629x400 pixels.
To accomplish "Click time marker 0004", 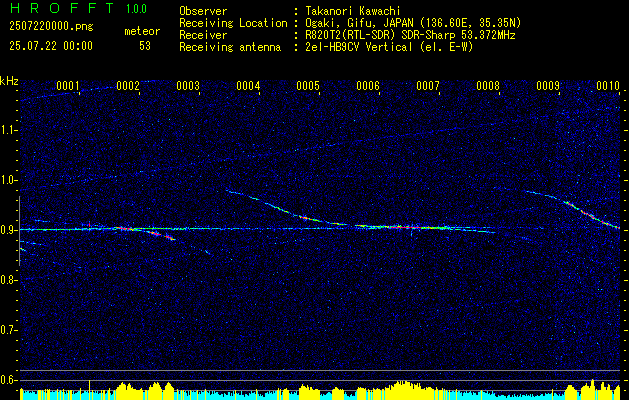I will 248,85.
